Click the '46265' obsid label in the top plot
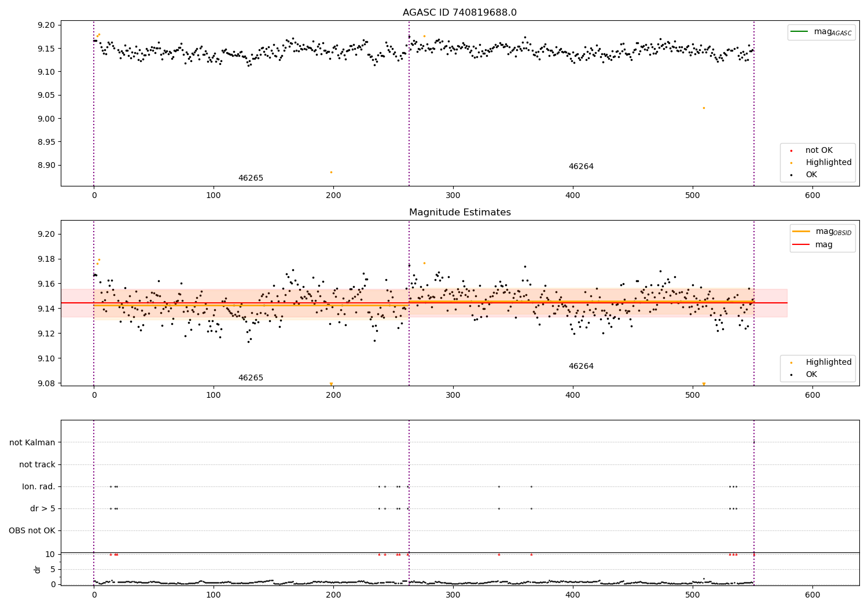Viewport: 868px width, 608px height. (251, 178)
